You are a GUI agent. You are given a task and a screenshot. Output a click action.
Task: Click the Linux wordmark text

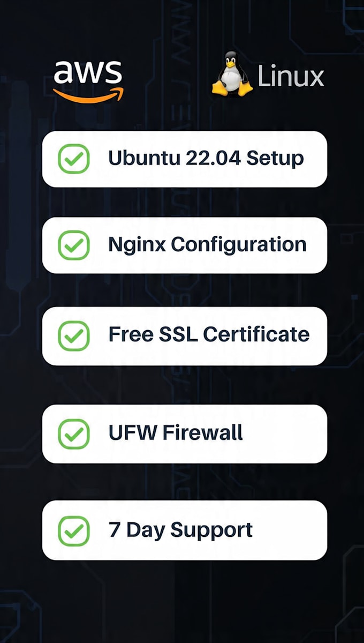click(x=291, y=76)
